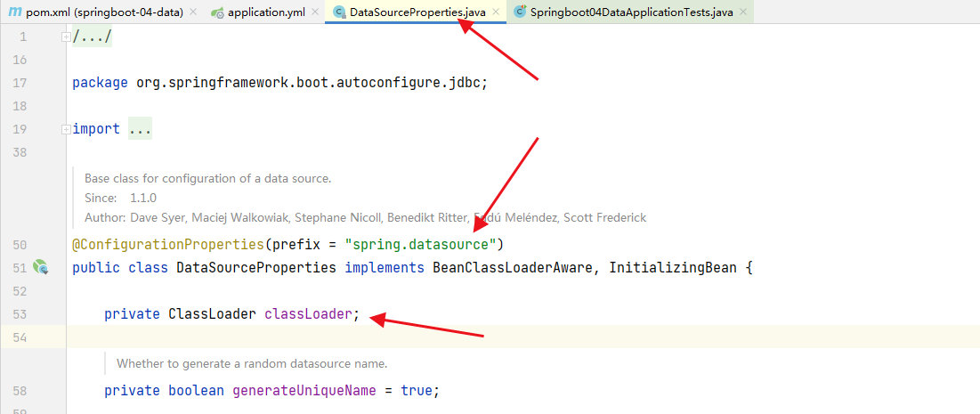Click the package name org.springframework.boot.autoconfigure.jdbc
The image size is (980, 414).
307,83
